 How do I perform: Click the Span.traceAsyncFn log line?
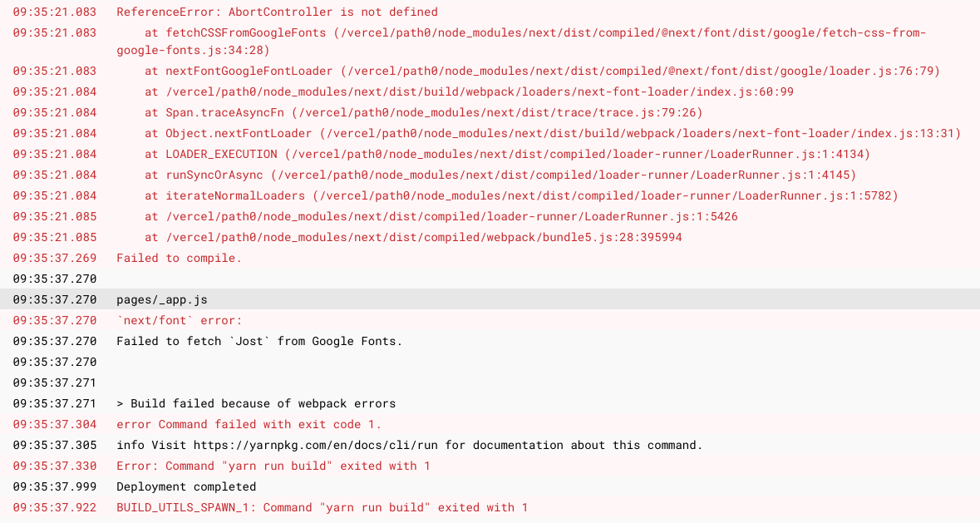point(490,112)
